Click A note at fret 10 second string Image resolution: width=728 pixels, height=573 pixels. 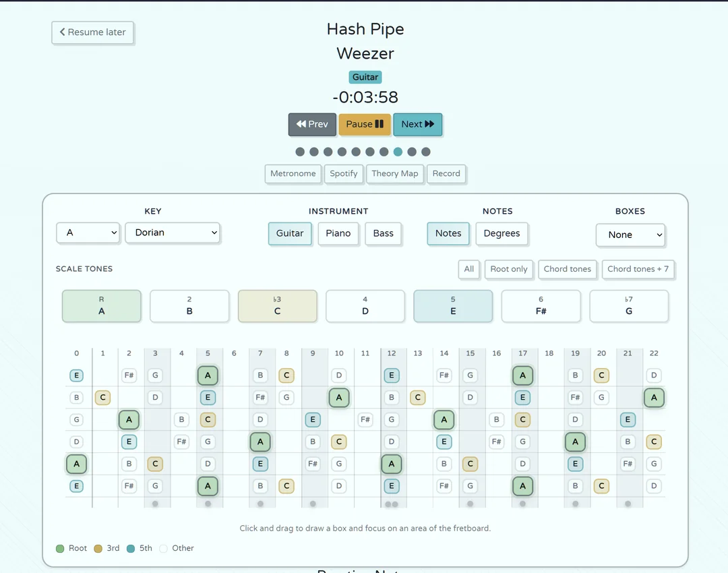[339, 398]
